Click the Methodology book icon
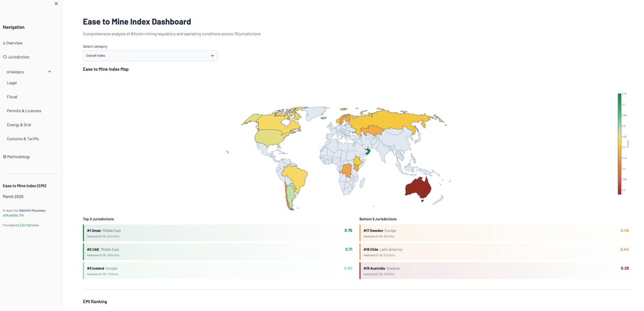 [x=4, y=157]
